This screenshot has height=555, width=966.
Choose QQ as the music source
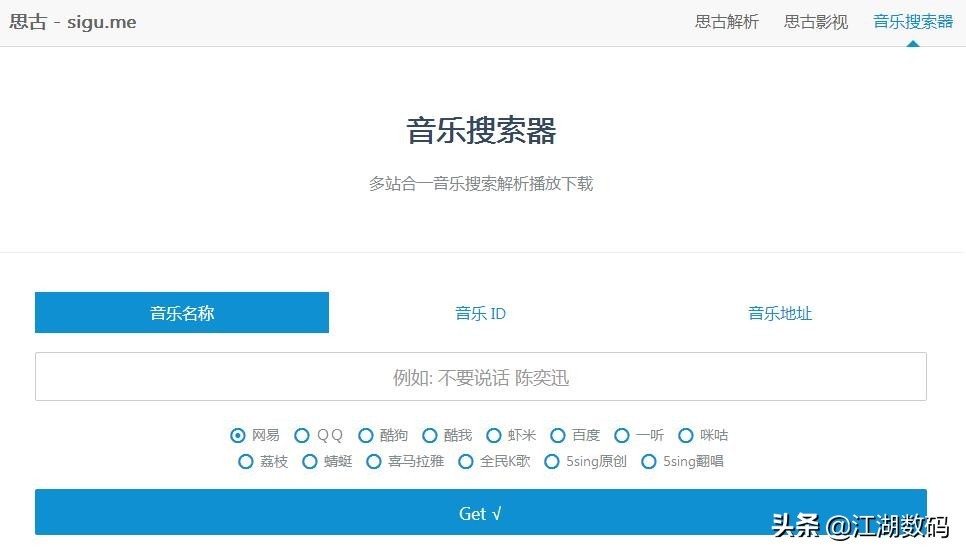coord(302,435)
